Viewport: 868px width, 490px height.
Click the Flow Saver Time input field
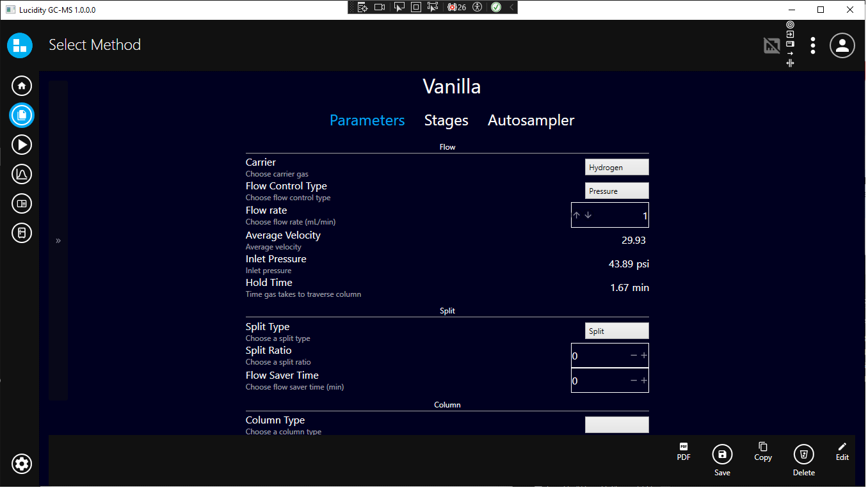pos(599,381)
